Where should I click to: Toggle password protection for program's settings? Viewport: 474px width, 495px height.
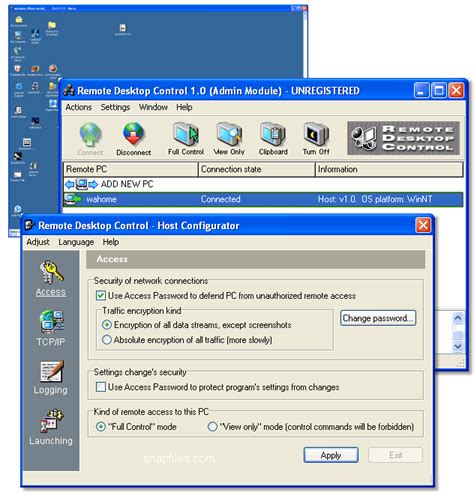[x=101, y=387]
